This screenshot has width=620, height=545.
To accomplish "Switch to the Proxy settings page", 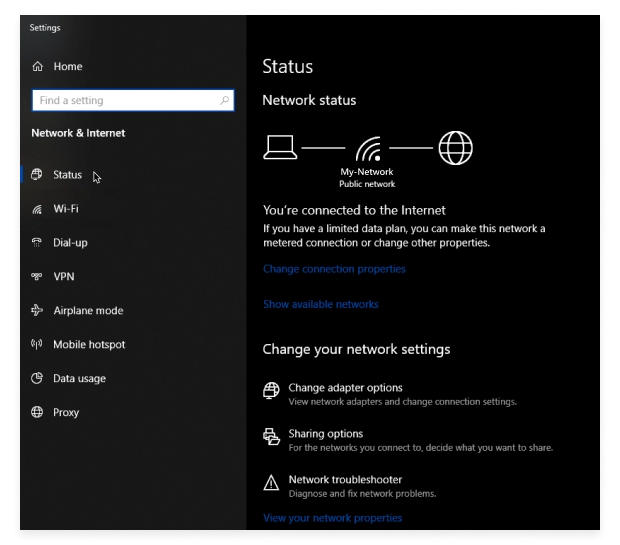I will [66, 413].
